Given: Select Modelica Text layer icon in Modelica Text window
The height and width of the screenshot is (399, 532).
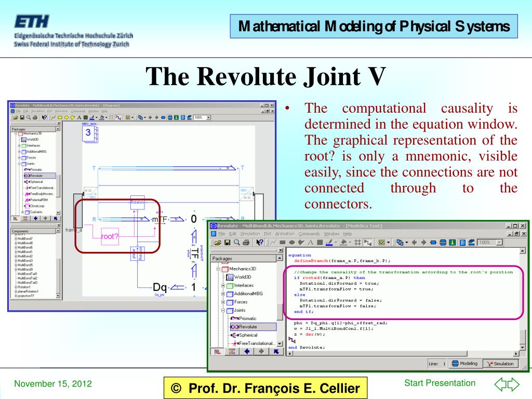Looking at the screenshot, I should click(462, 242).
